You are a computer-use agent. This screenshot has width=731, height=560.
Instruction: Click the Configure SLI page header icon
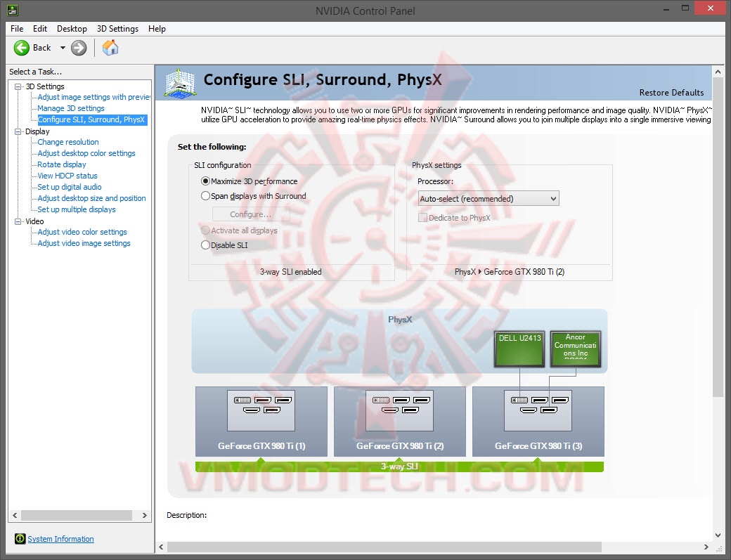click(179, 84)
